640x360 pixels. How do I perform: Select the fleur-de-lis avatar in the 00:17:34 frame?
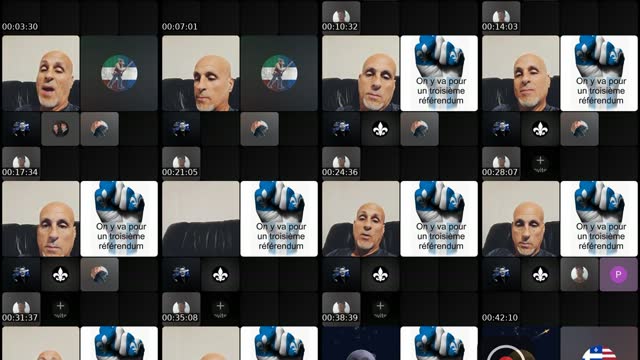[60, 275]
